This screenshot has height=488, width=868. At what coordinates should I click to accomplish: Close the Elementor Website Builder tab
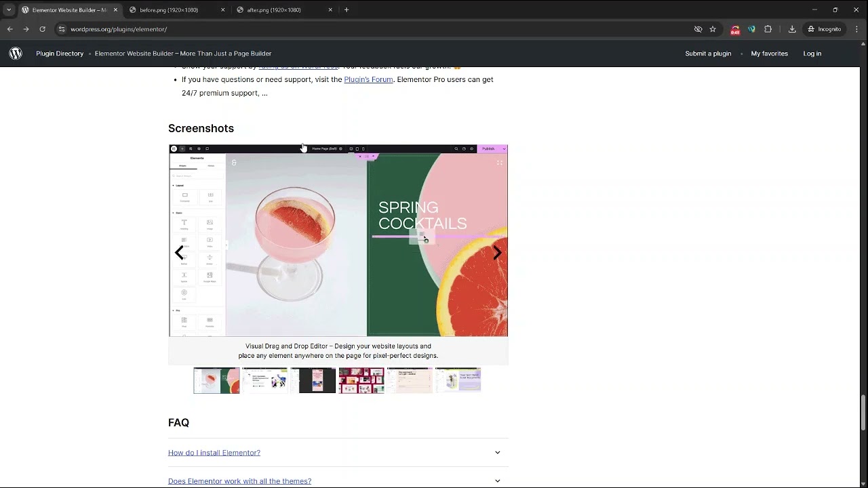[x=115, y=9]
